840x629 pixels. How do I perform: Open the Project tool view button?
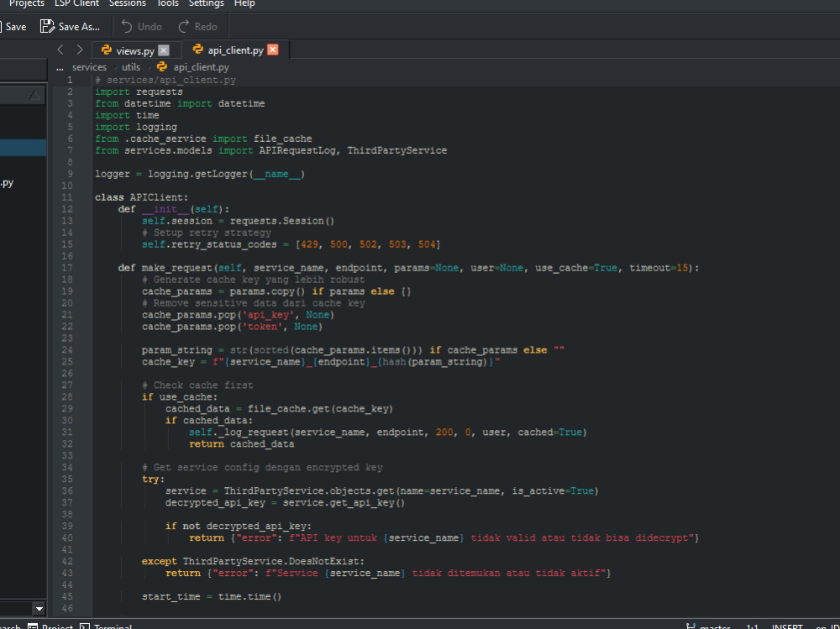coord(51,626)
